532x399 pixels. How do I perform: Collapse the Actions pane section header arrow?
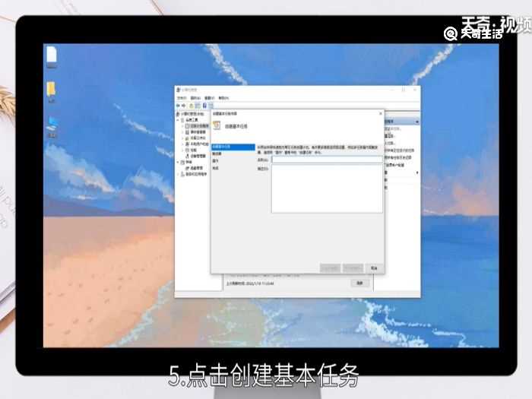click(x=417, y=122)
